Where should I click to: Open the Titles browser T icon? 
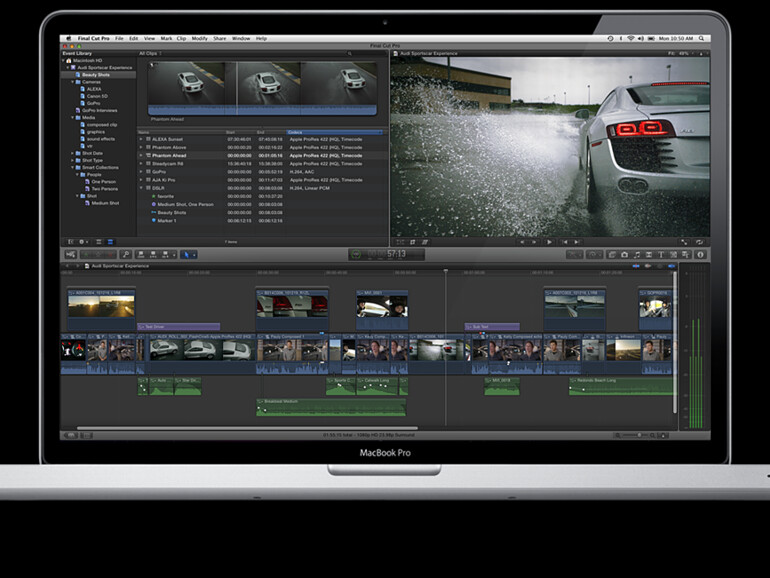point(662,255)
